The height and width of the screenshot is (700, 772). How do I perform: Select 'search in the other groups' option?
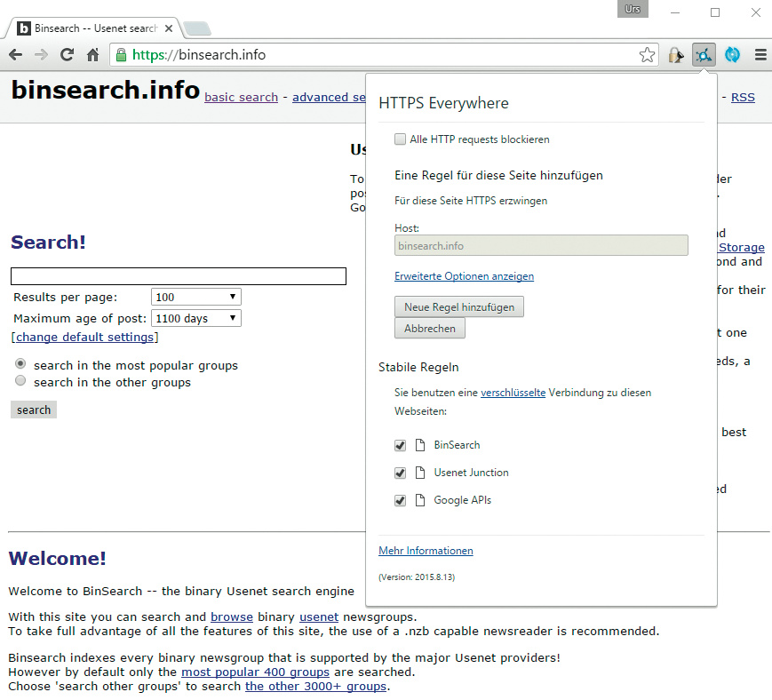pos(20,382)
